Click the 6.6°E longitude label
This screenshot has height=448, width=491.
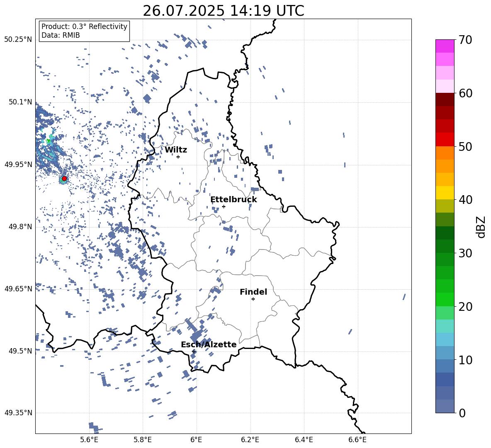click(x=357, y=440)
